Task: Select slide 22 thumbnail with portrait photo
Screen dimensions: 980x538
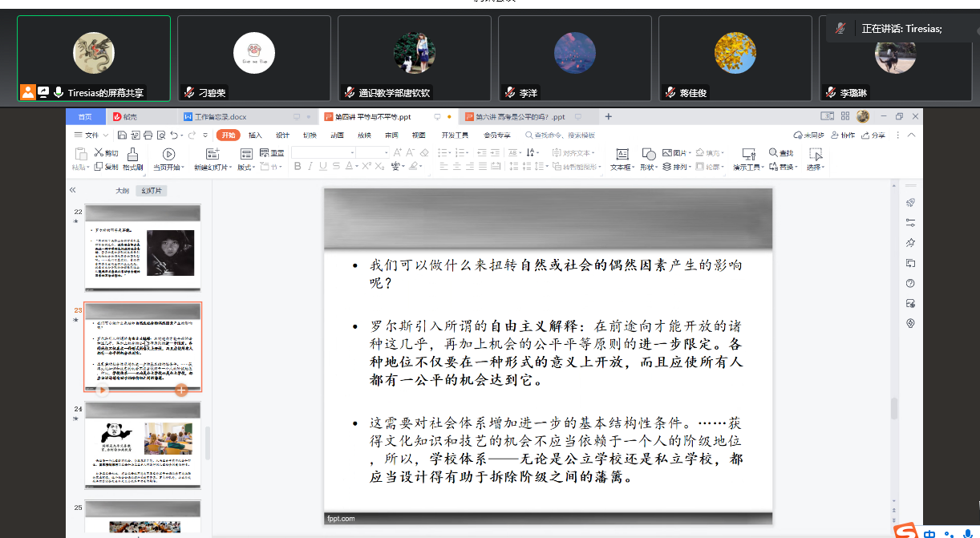Action: pyautogui.click(x=143, y=248)
